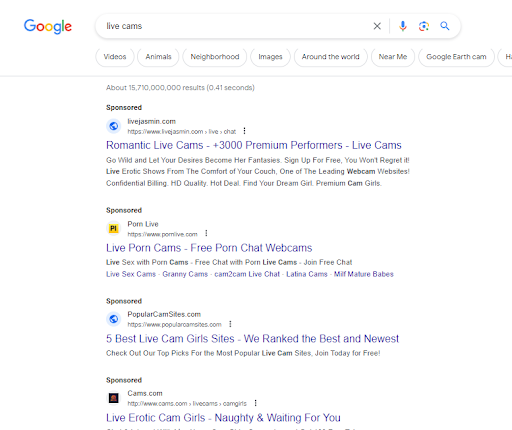
Task: Click the Milf Mature Babes sitelink
Action: tap(364, 274)
